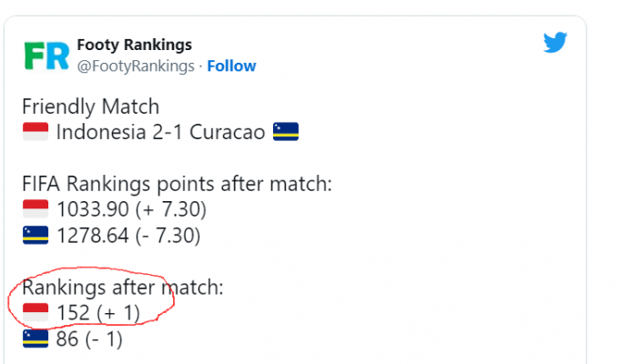Click the Footy Rankings display name
The height and width of the screenshot is (364, 620).
pos(134,45)
